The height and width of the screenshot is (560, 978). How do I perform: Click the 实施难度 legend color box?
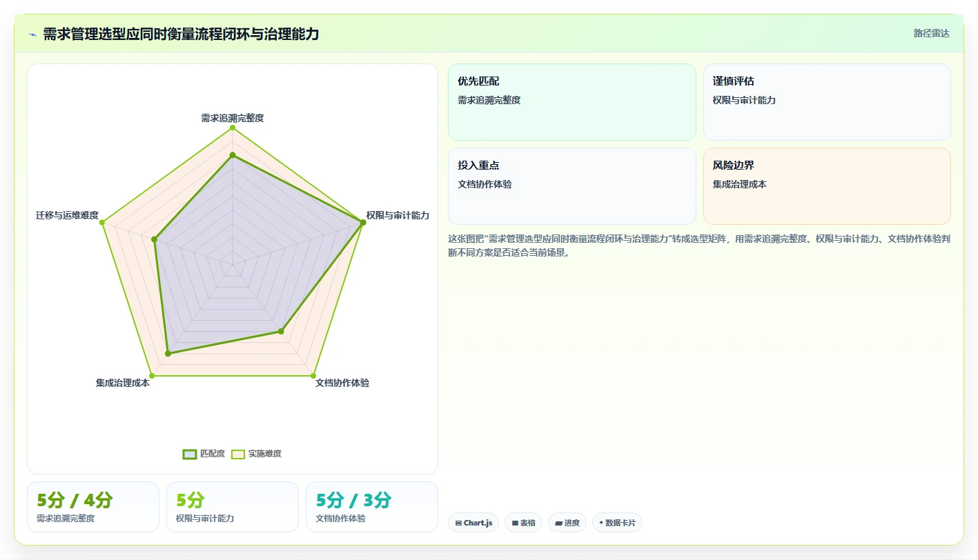tap(238, 454)
